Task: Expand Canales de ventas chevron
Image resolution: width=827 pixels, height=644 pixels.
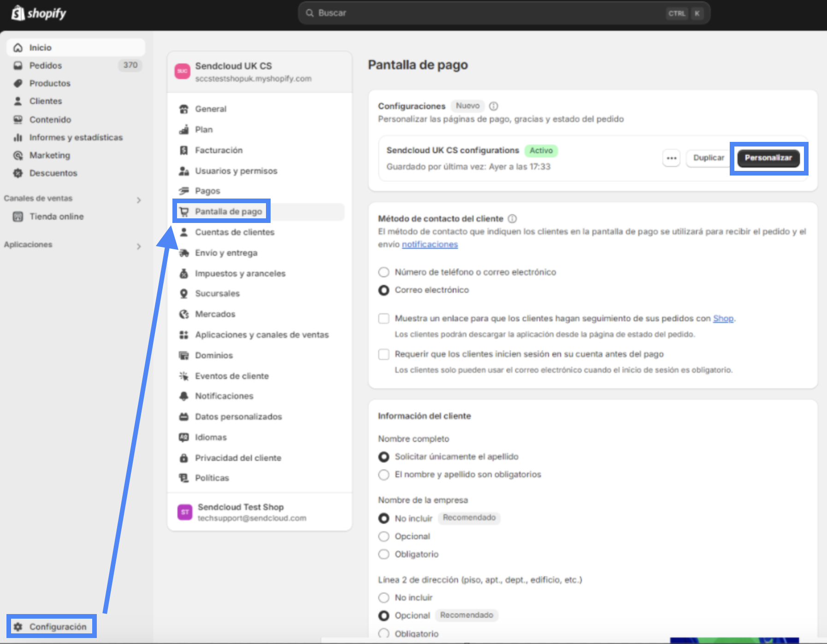Action: click(139, 200)
